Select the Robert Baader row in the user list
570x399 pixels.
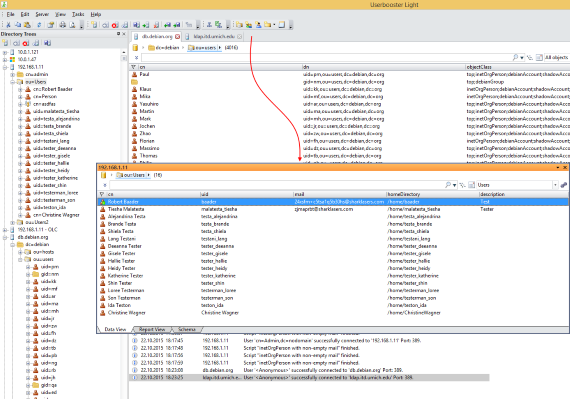pyautogui.click(x=333, y=202)
